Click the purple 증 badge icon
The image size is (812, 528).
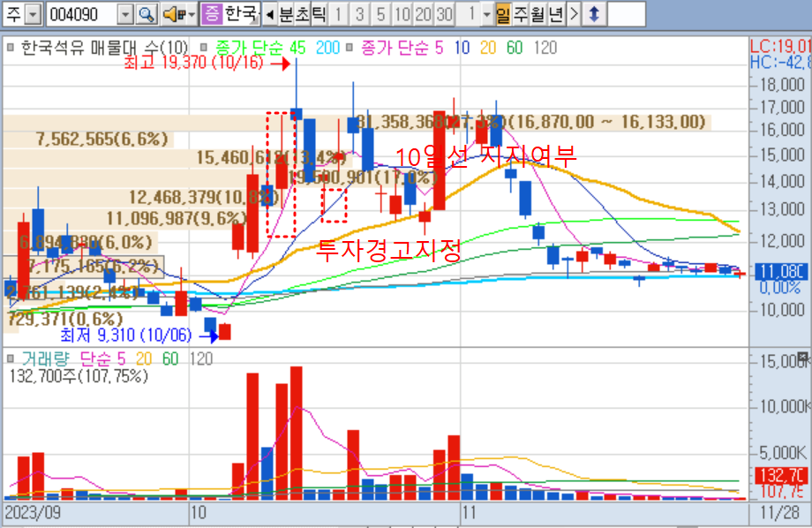tap(211, 14)
